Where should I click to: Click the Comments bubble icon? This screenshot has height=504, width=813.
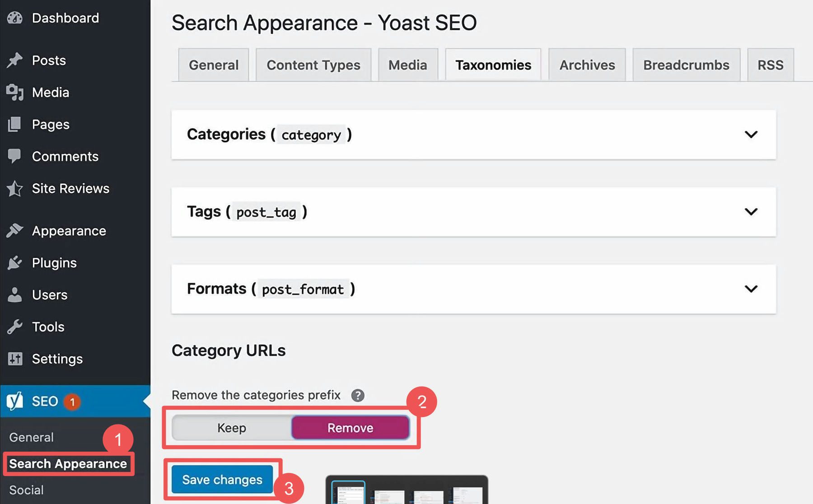[15, 156]
